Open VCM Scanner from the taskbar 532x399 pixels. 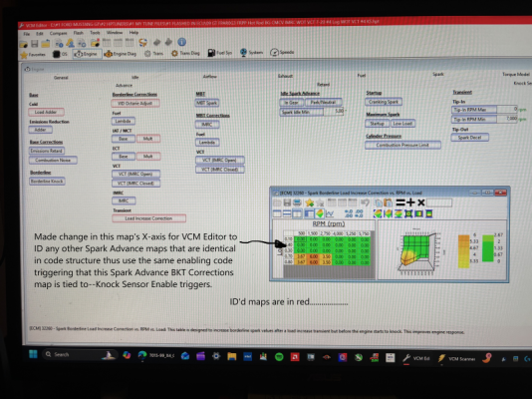456,358
